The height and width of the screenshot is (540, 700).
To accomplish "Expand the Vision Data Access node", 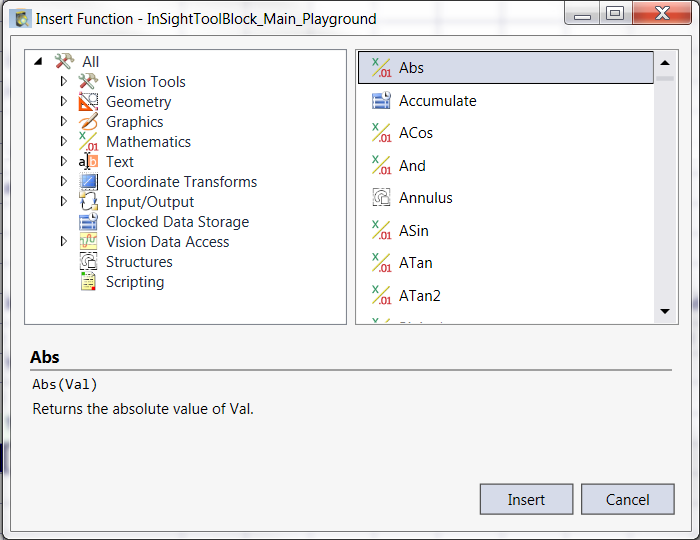I will coord(64,242).
